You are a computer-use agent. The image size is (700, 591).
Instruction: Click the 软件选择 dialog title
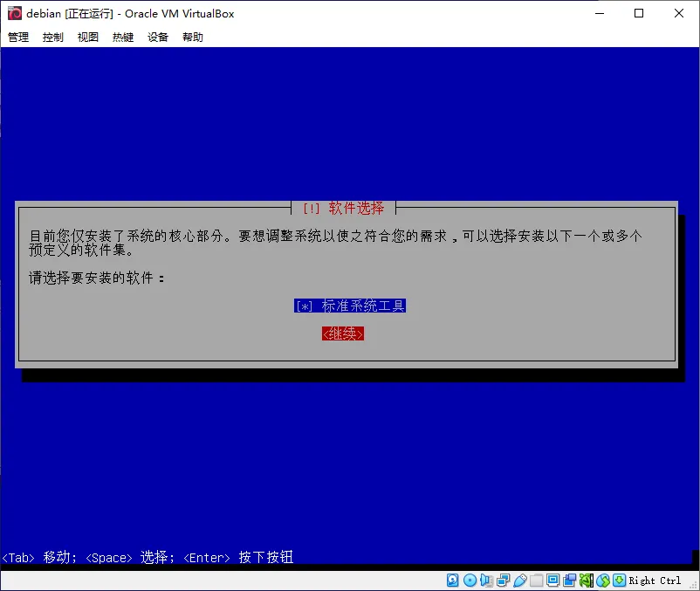(x=343, y=208)
